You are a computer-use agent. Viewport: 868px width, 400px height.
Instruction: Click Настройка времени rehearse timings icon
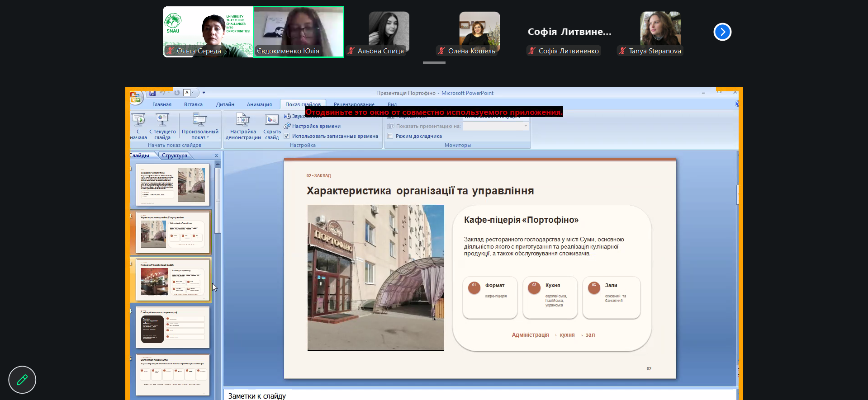pos(287,126)
